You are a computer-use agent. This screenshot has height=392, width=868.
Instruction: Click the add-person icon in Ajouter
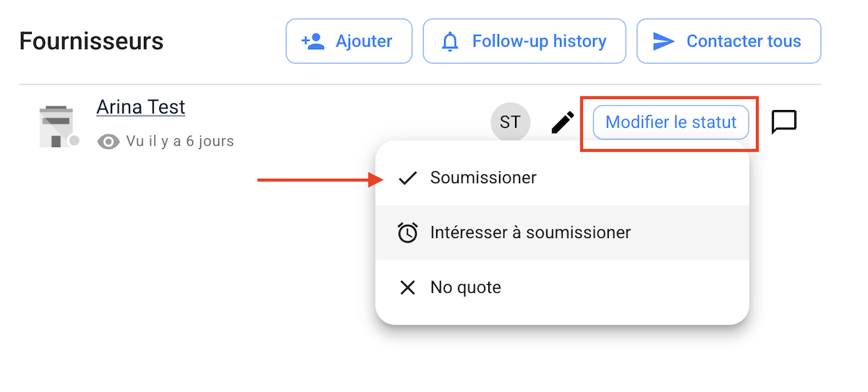click(x=312, y=41)
